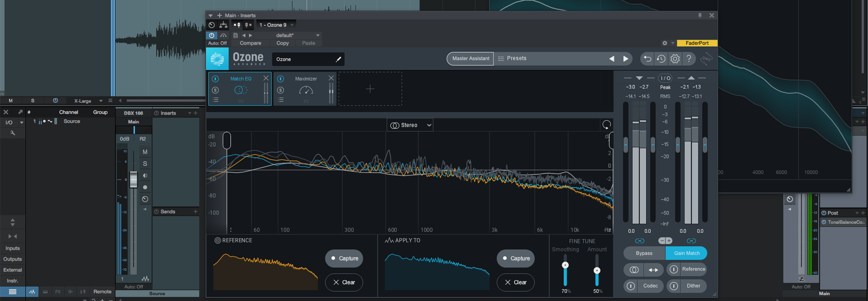This screenshot has height=301, width=868.
Task: Open the Master Assistant
Action: (x=470, y=58)
